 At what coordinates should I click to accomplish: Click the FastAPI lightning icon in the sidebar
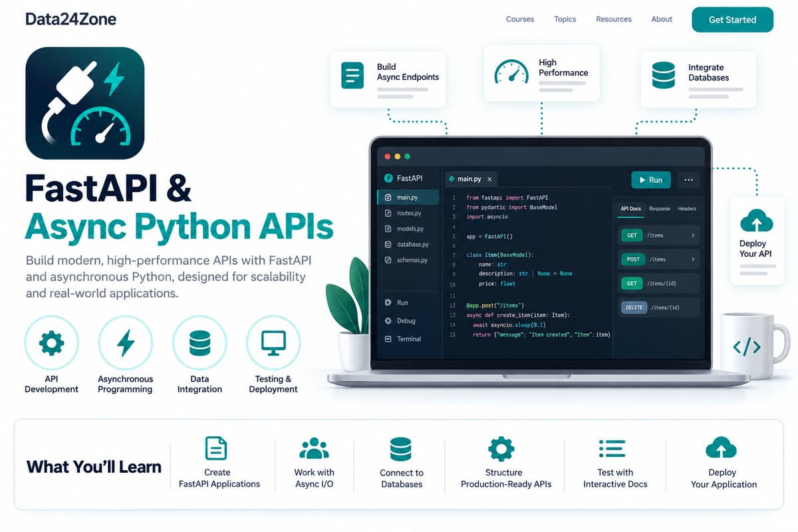[388, 178]
